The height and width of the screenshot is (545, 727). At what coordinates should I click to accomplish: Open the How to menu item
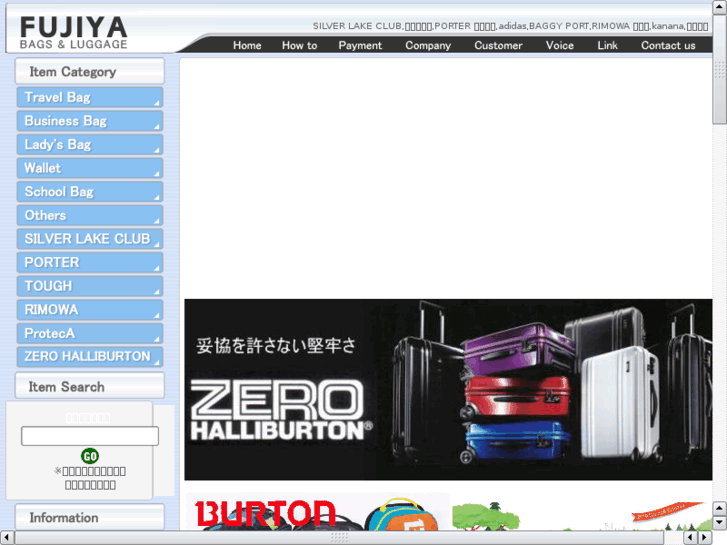click(300, 45)
